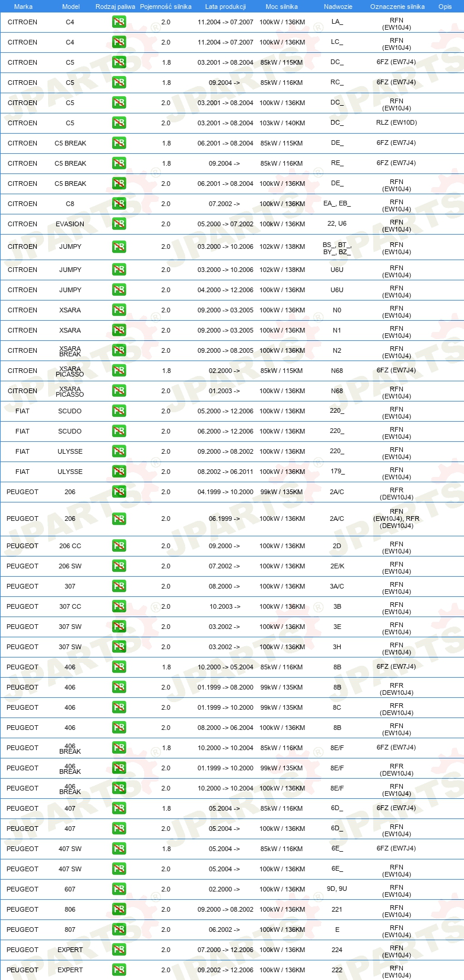The image size is (464, 980).
Task: Click fuel icon in Peugeot 206 CC row
Action: pyautogui.click(x=119, y=546)
